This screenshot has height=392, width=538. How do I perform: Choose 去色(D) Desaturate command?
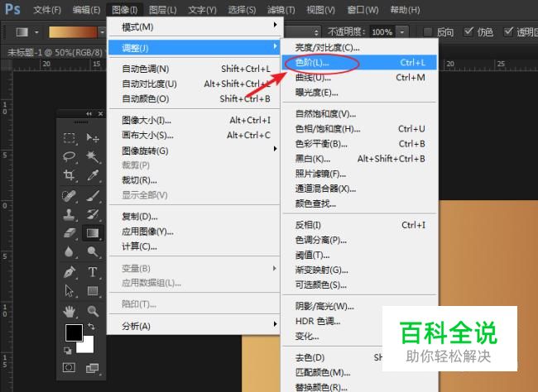tap(332, 357)
